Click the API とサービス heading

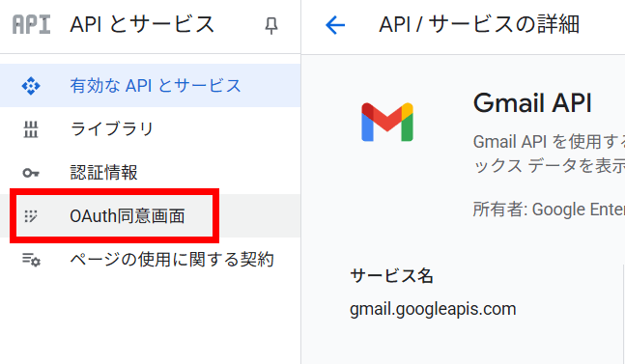(142, 25)
